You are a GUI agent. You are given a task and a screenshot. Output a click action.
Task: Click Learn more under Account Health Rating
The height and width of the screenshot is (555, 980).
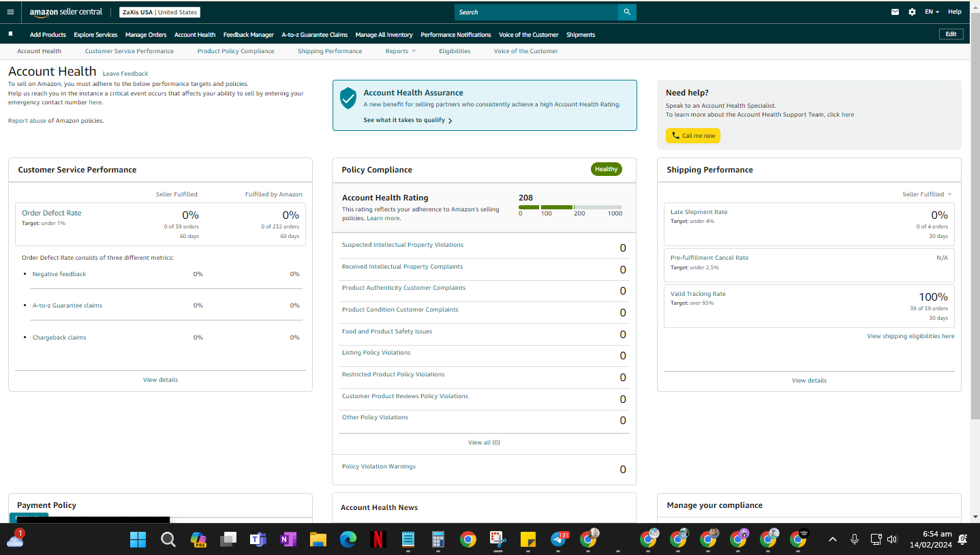384,218
